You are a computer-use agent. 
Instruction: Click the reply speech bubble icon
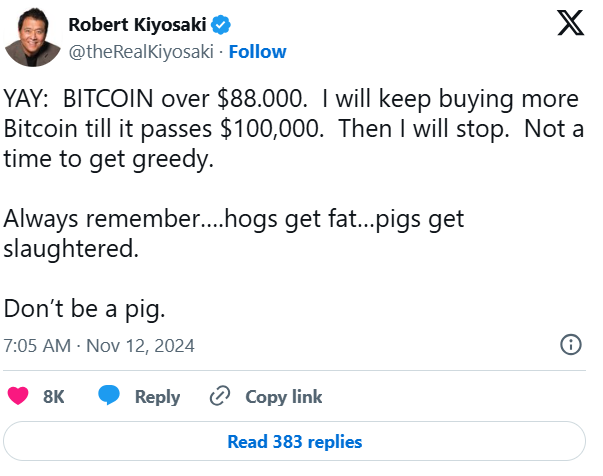point(109,396)
